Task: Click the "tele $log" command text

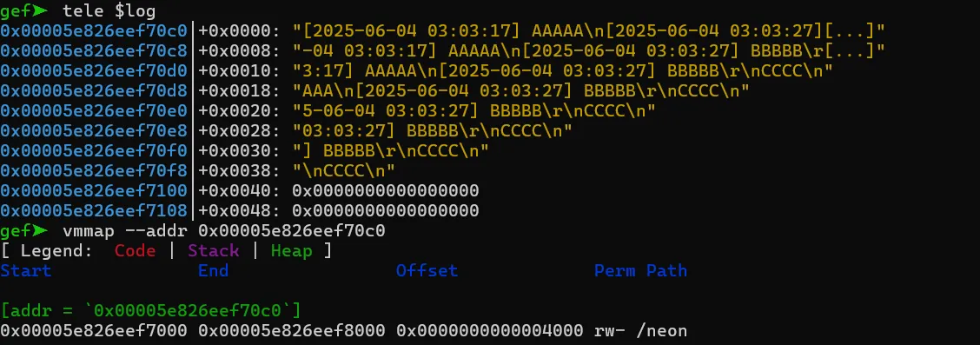Action: pos(109,10)
